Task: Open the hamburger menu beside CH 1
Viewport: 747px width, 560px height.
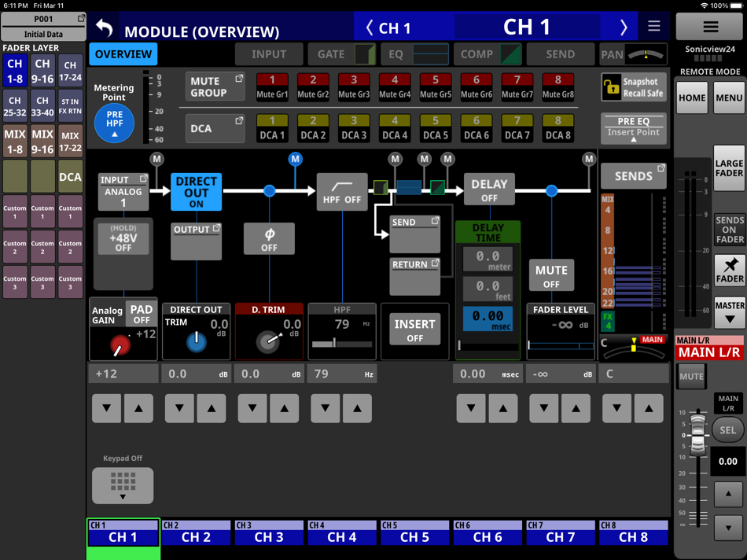Action: [x=653, y=26]
